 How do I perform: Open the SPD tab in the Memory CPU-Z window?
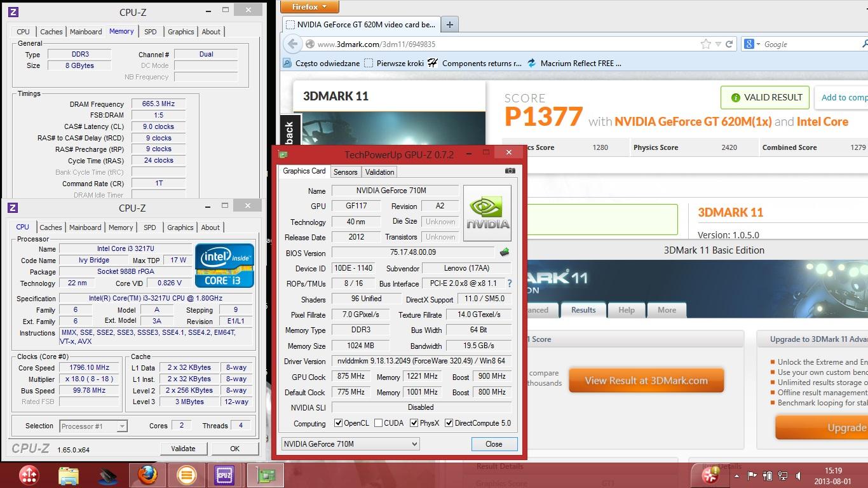(151, 32)
